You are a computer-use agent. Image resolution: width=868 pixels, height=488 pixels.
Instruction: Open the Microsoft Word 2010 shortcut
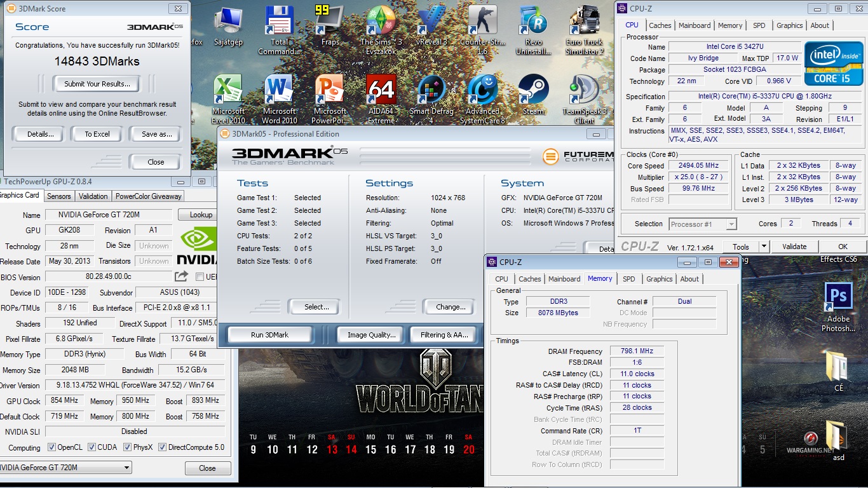[279, 98]
